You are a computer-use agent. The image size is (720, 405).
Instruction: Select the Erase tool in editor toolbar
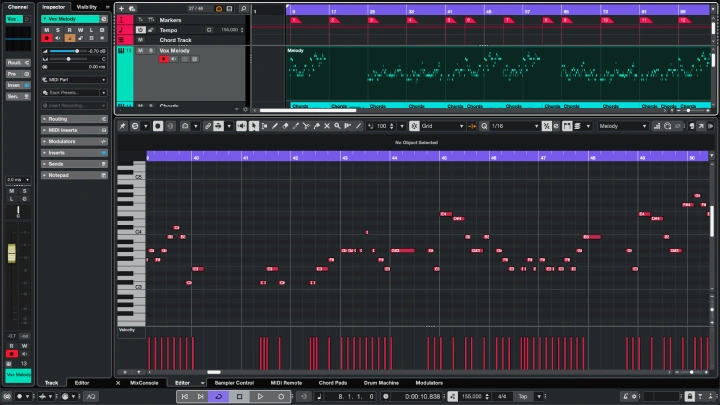coord(285,126)
